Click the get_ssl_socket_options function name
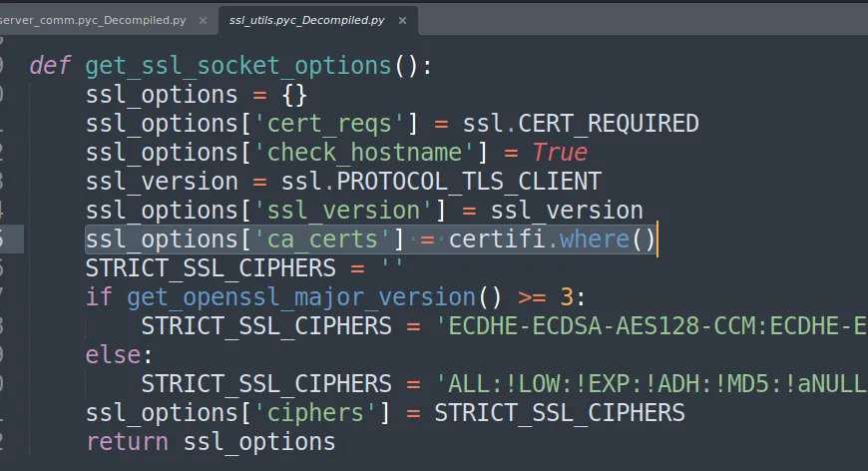The image size is (868, 471). coord(238,66)
